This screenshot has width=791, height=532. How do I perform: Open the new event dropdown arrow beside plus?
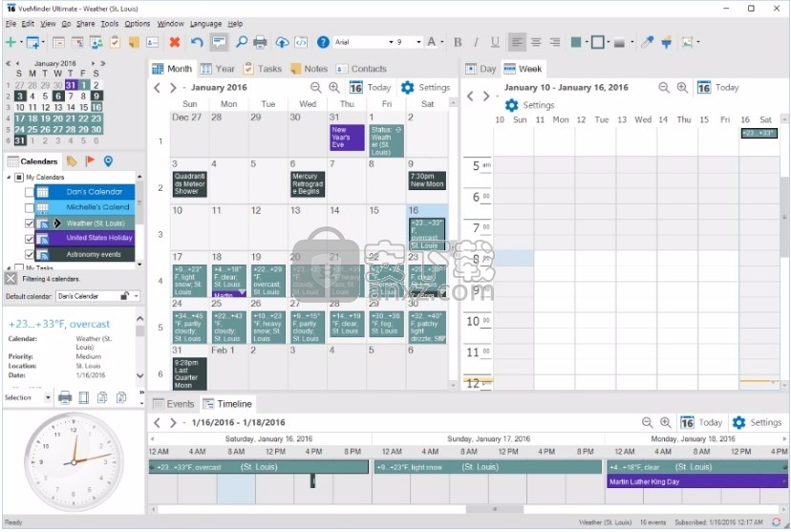click(x=21, y=42)
